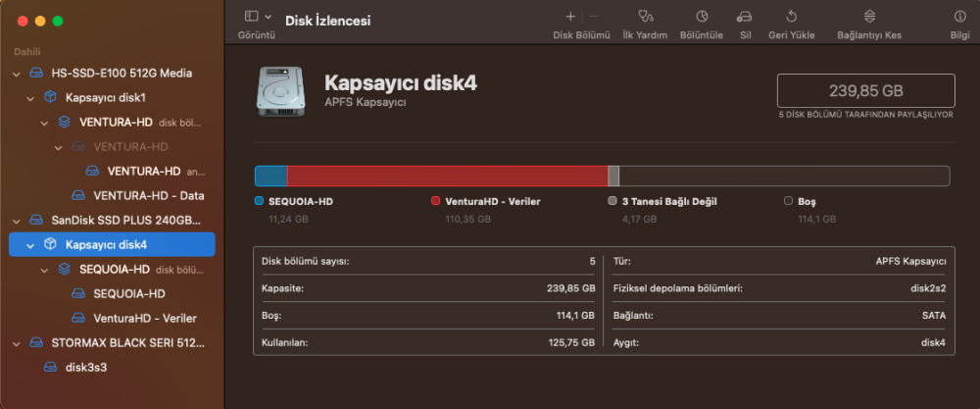Click the Aygıt value disk4
This screenshot has width=980, height=409.
[934, 342]
